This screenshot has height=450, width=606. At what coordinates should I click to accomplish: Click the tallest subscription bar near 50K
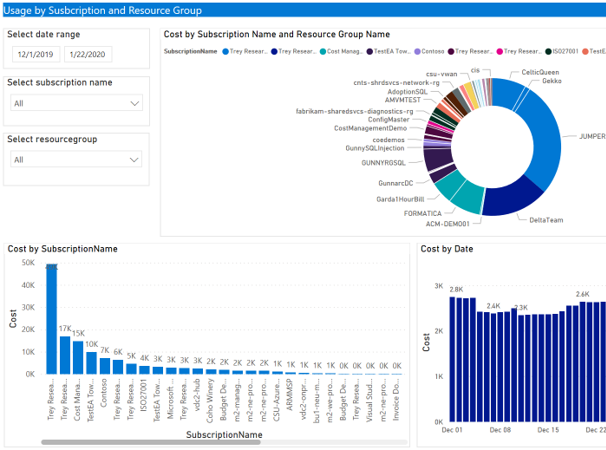[x=51, y=319]
